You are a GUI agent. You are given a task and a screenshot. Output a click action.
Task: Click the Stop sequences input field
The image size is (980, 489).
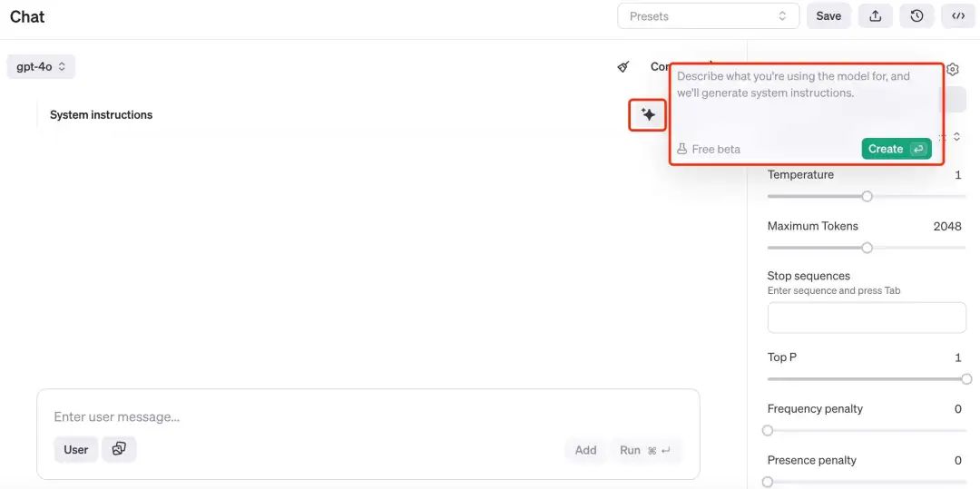tap(867, 318)
